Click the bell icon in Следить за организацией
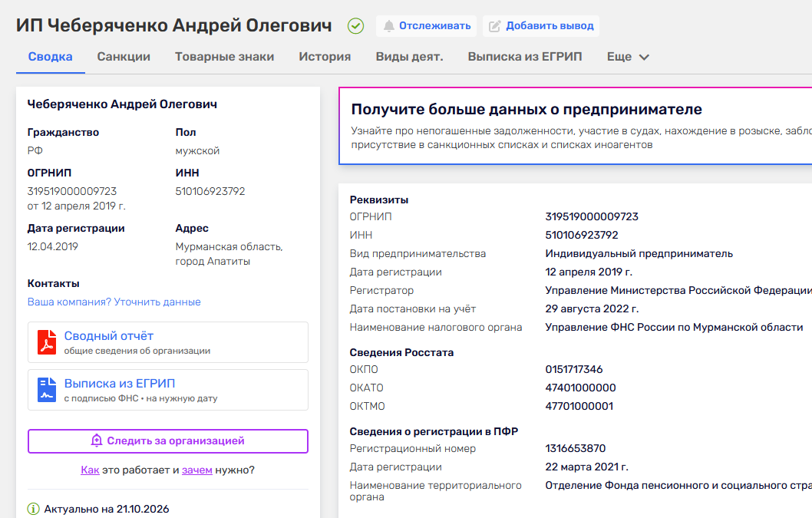This screenshot has width=812, height=518. pyautogui.click(x=97, y=440)
